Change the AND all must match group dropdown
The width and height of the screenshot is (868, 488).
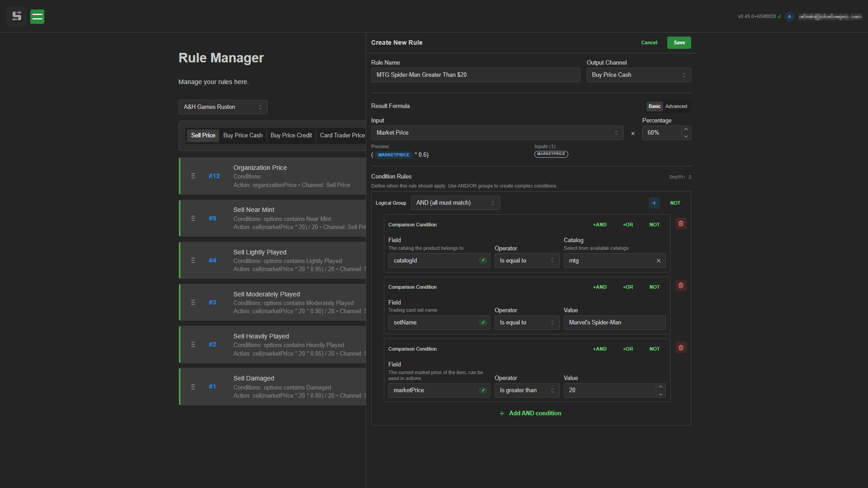(x=455, y=203)
